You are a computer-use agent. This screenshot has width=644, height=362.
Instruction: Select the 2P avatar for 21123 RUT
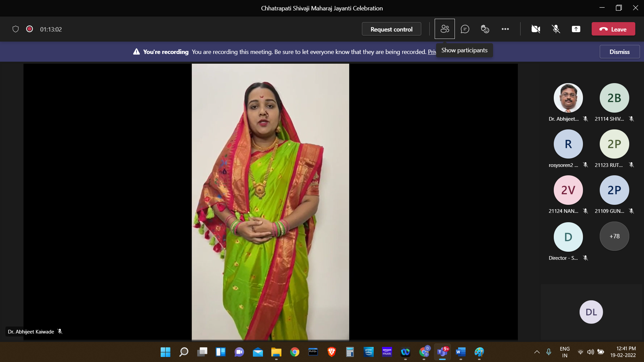[x=614, y=144]
